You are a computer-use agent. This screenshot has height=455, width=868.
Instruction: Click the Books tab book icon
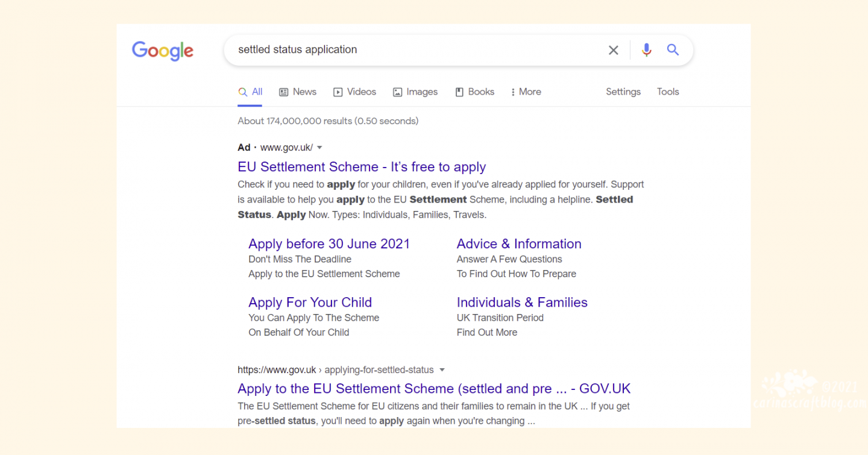[x=459, y=92]
